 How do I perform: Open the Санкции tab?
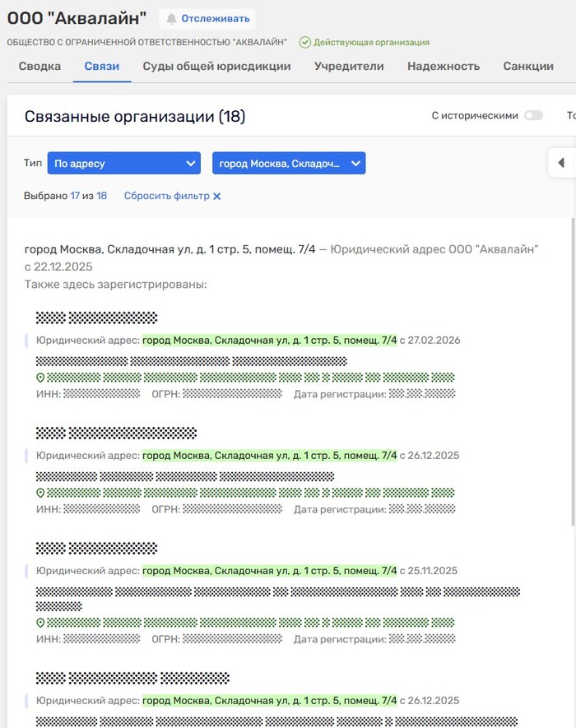tap(528, 67)
